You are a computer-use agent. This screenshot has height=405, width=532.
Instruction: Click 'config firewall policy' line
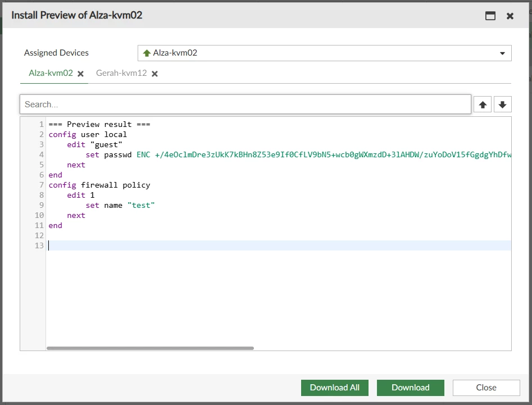coord(99,185)
